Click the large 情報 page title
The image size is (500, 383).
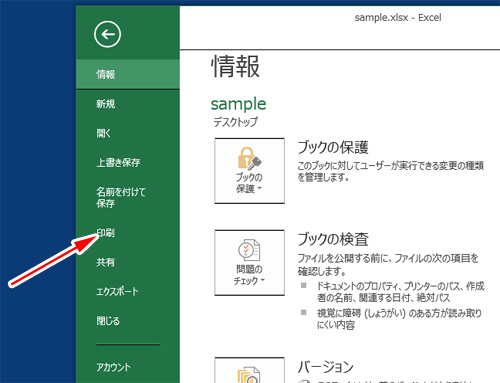[235, 67]
